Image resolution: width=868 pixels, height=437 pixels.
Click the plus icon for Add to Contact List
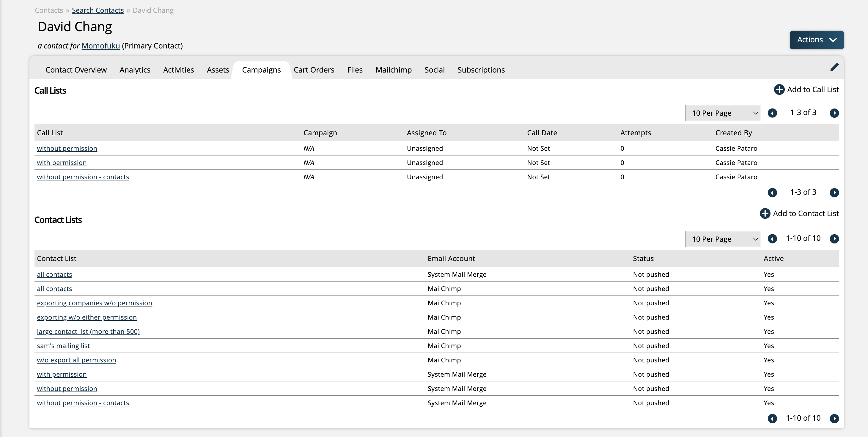(765, 214)
